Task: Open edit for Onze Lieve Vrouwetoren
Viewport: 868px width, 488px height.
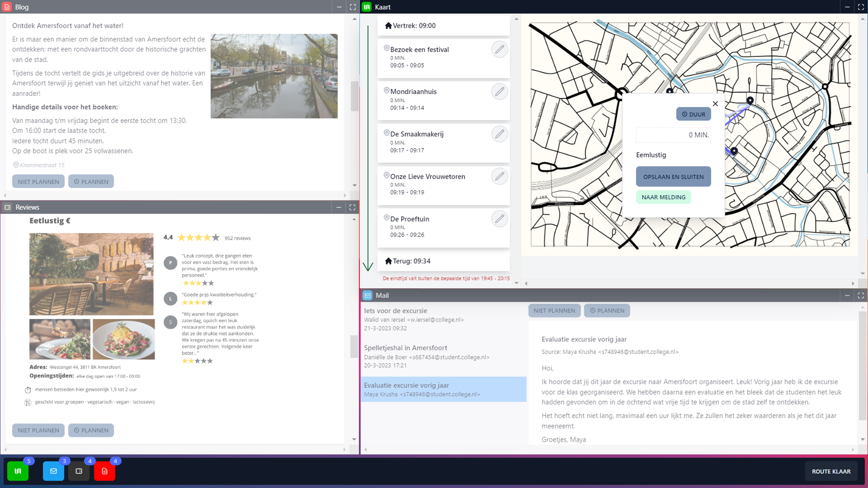Action: point(499,176)
